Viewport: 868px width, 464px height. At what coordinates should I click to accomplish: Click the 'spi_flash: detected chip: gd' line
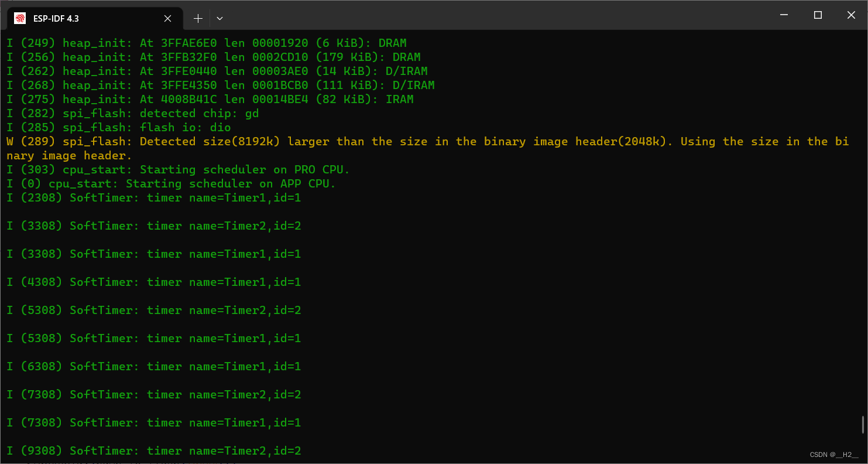tap(132, 113)
